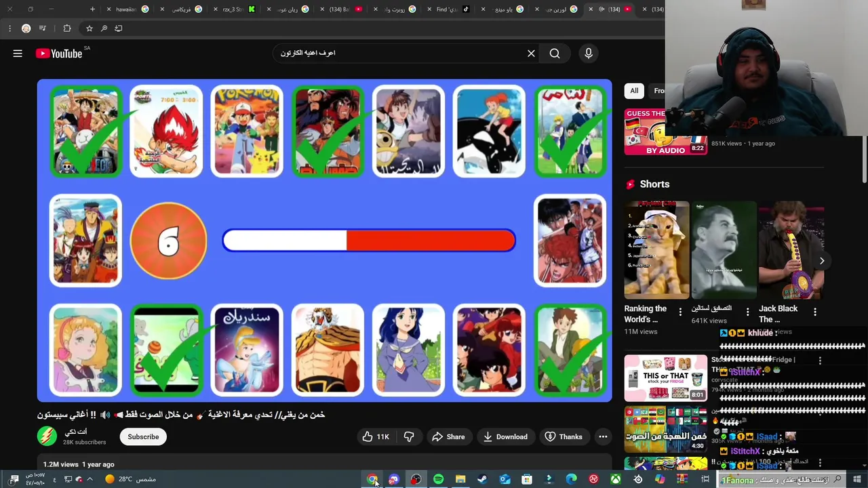Open the channel avatar with lightning bolt

click(x=47, y=436)
